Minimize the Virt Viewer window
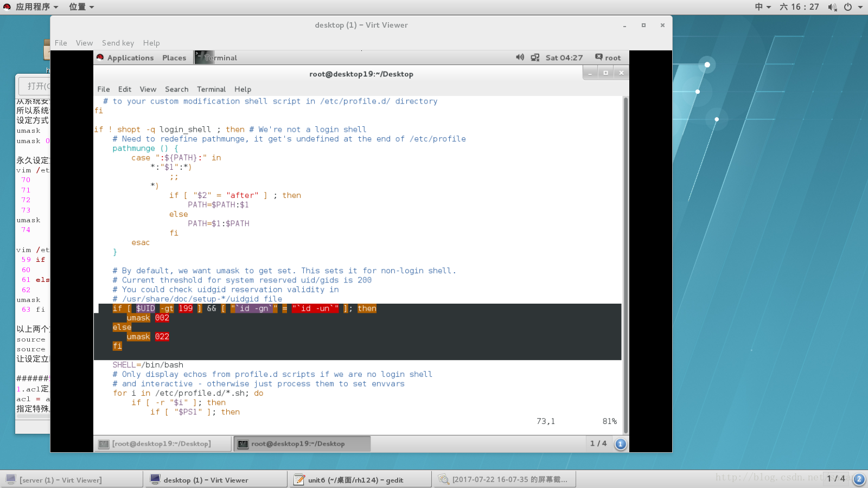 (x=624, y=25)
